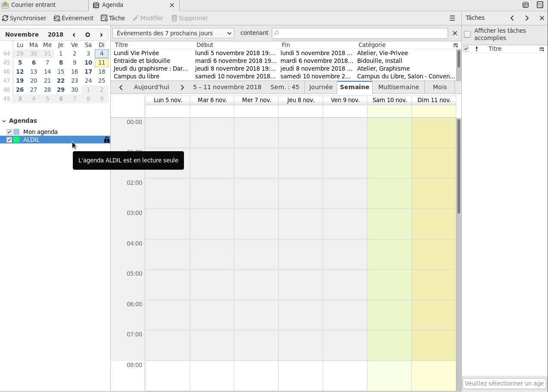Close the Agenda tab
Image resolution: width=548 pixels, height=392 pixels.
pyautogui.click(x=172, y=5)
